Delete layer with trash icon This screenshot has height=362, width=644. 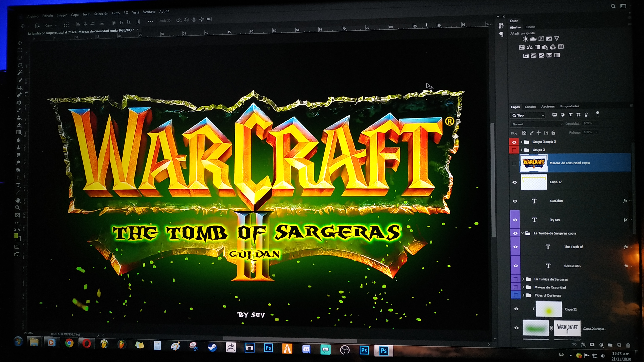pyautogui.click(x=628, y=345)
